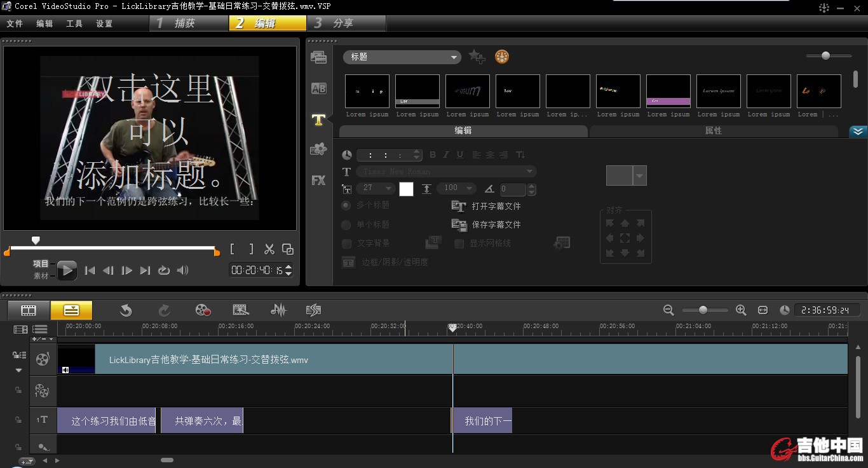Screen dimensions: 868x468
Task: Select the 多个标题 radio button
Action: tap(346, 205)
